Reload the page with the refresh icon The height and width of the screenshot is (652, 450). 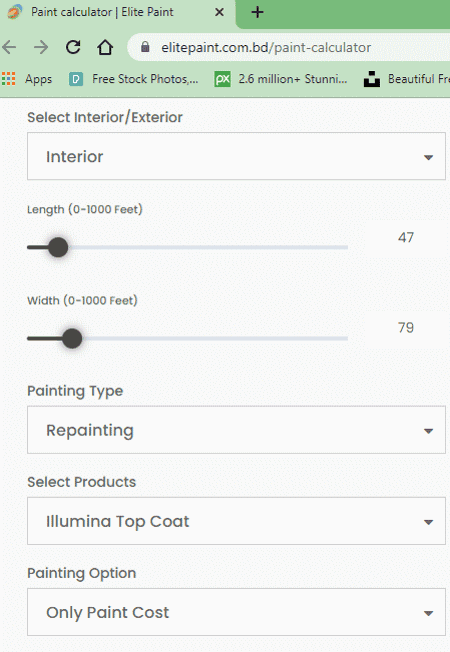(73, 47)
